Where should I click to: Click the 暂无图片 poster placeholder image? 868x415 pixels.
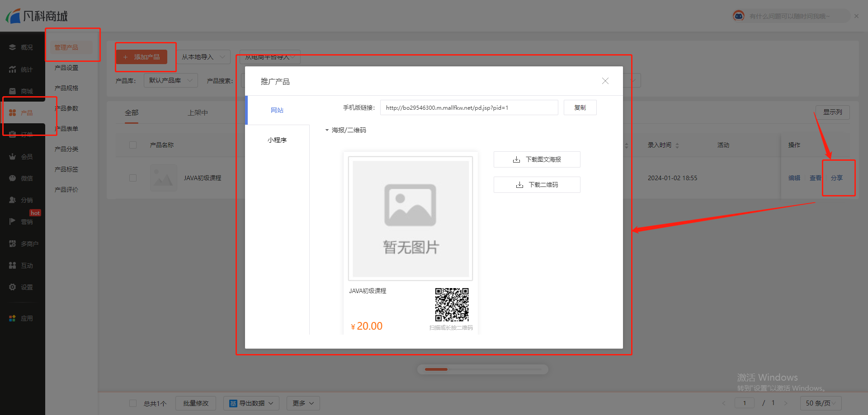point(410,219)
